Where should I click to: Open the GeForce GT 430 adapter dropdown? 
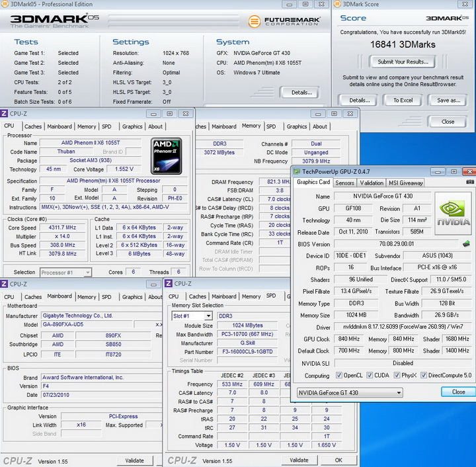(x=350, y=393)
